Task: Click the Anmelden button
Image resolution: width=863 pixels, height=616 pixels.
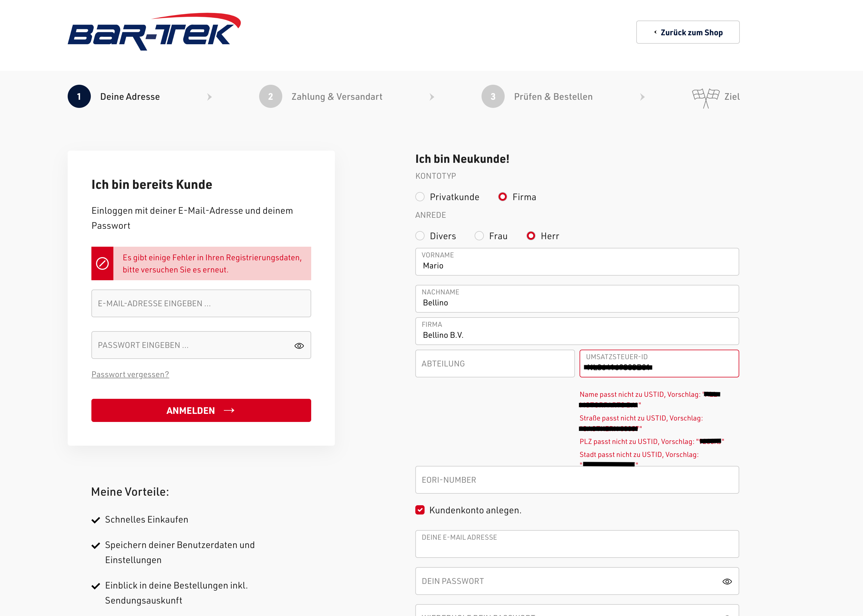Action: (201, 410)
